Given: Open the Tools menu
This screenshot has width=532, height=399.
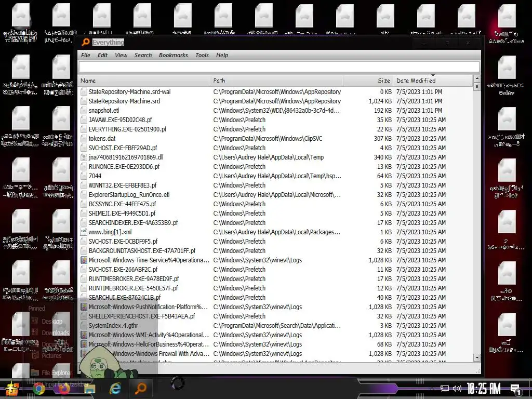Looking at the screenshot, I should pyautogui.click(x=202, y=55).
